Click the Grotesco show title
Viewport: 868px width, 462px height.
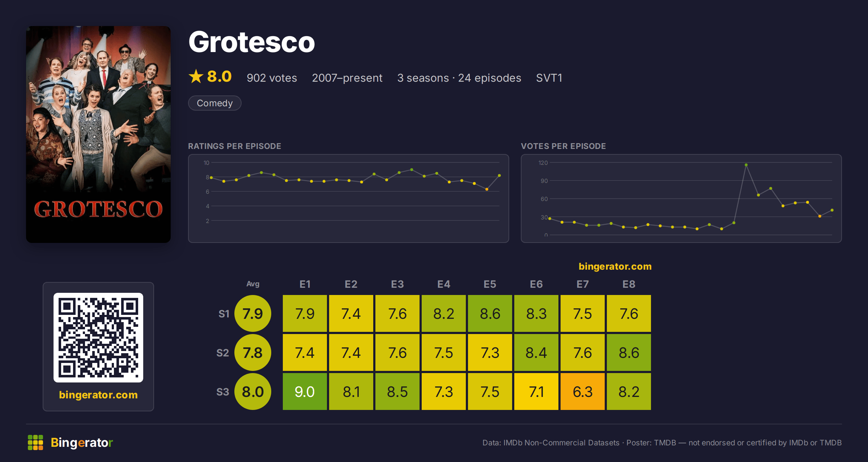point(252,42)
